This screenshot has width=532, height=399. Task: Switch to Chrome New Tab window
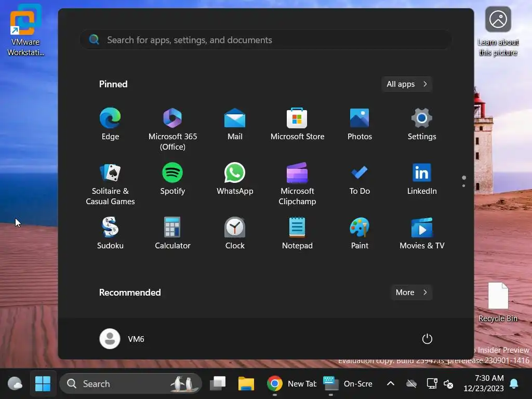(x=291, y=384)
